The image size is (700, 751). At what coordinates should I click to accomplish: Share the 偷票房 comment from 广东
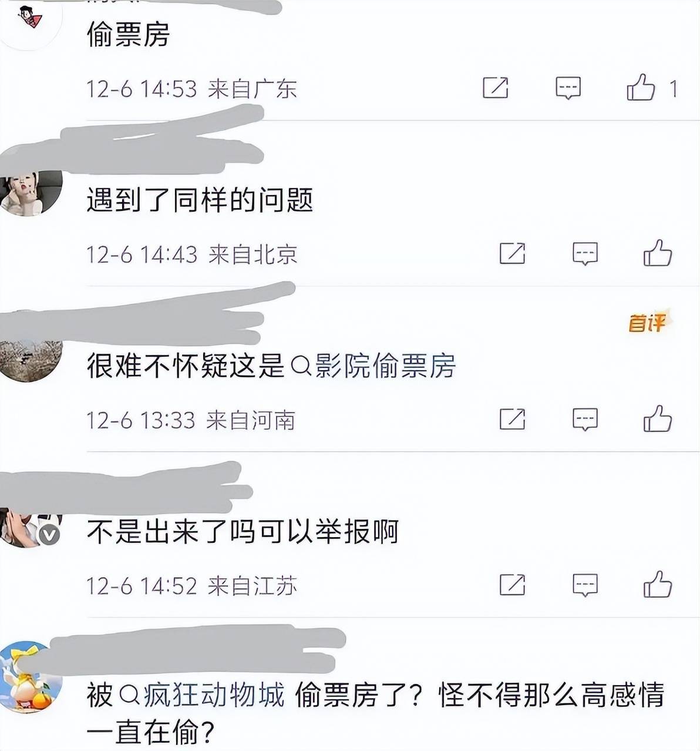[x=495, y=88]
